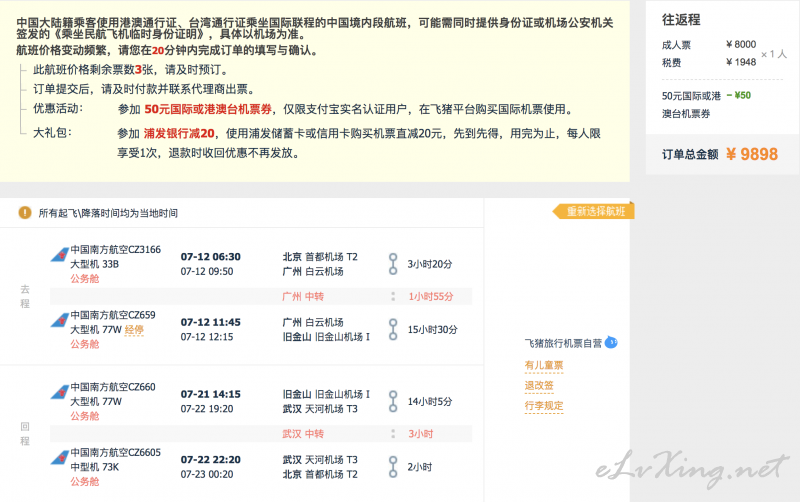Click departure time 07-22 22:20
Viewport: 800px width, 502px height.
pyautogui.click(x=211, y=460)
